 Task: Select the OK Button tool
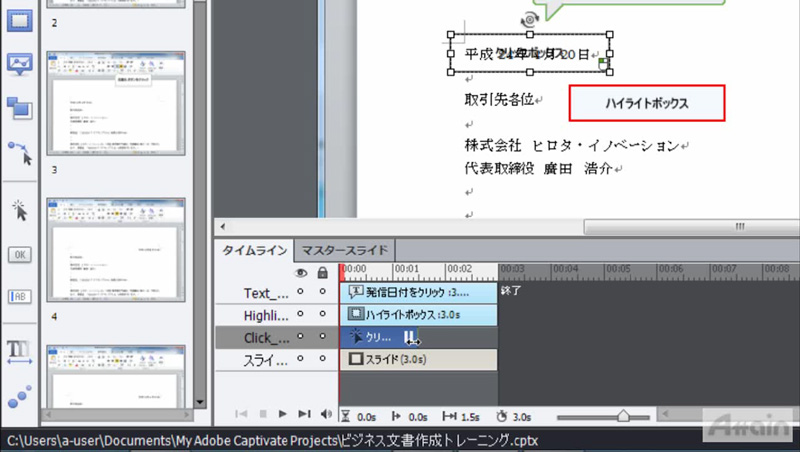pyautogui.click(x=19, y=255)
